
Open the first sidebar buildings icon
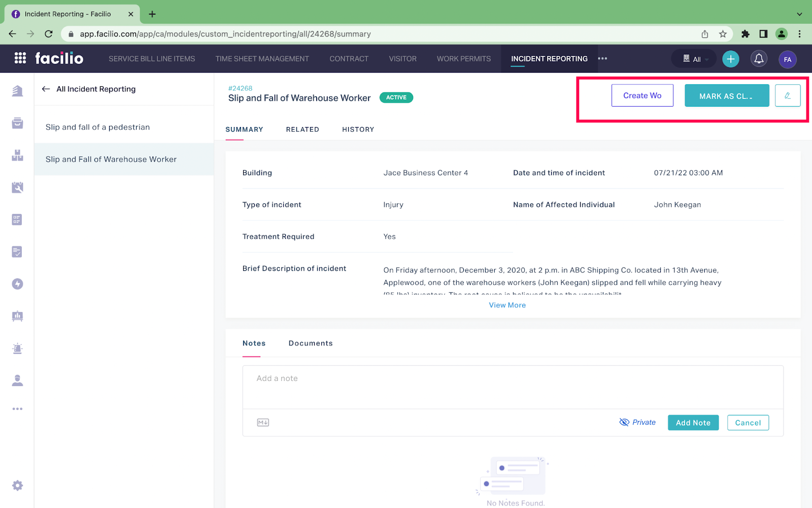17,91
